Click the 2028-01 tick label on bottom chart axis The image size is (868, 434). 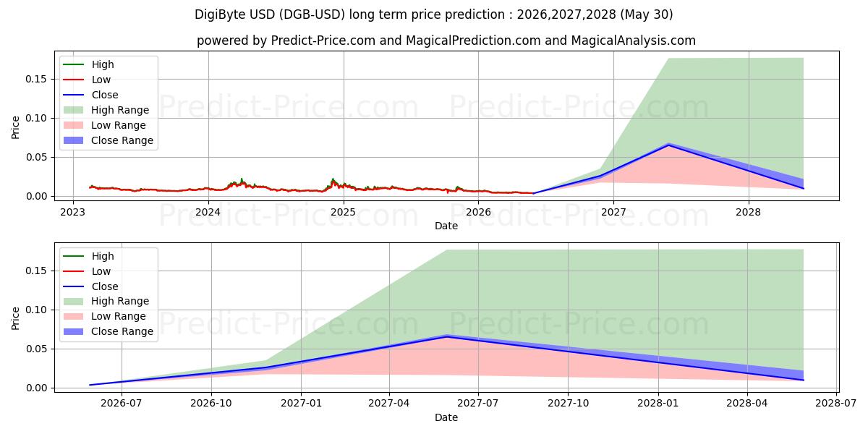point(658,404)
